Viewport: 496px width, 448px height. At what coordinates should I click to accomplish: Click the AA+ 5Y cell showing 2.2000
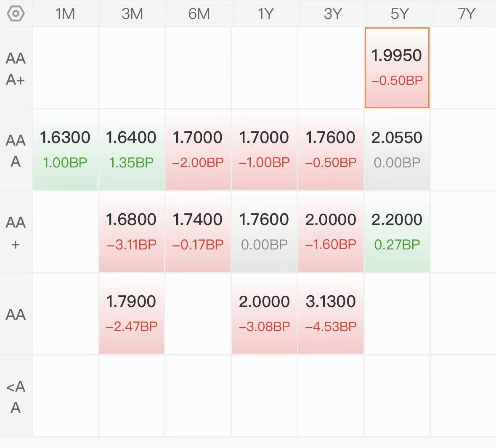point(397,231)
